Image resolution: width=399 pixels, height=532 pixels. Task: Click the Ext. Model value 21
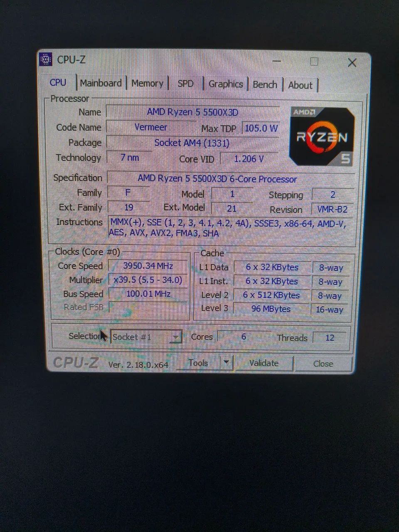(x=232, y=208)
